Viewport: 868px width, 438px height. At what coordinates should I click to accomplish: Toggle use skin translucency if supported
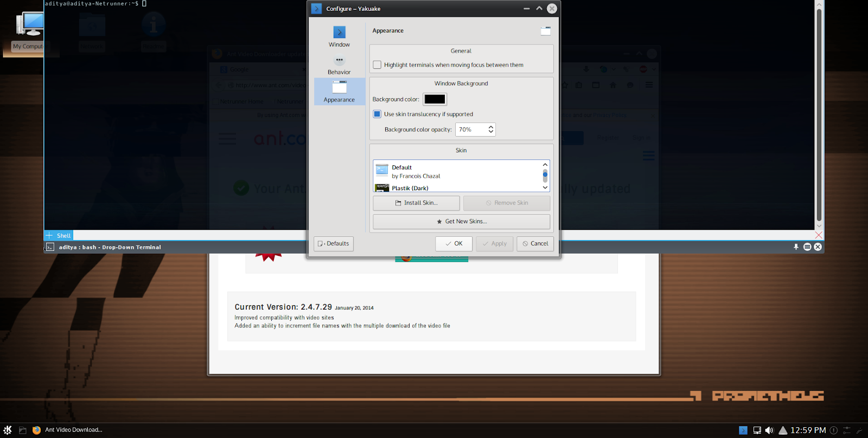(377, 114)
